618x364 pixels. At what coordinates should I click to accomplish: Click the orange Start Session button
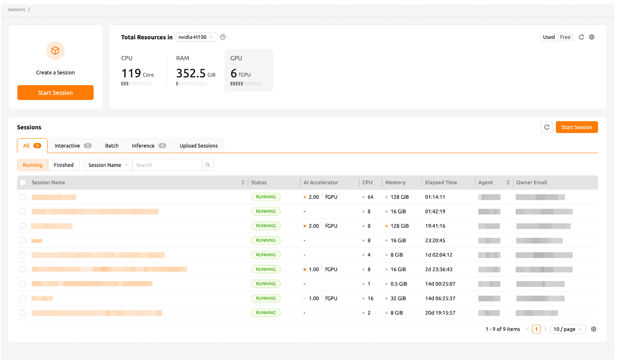(x=55, y=93)
